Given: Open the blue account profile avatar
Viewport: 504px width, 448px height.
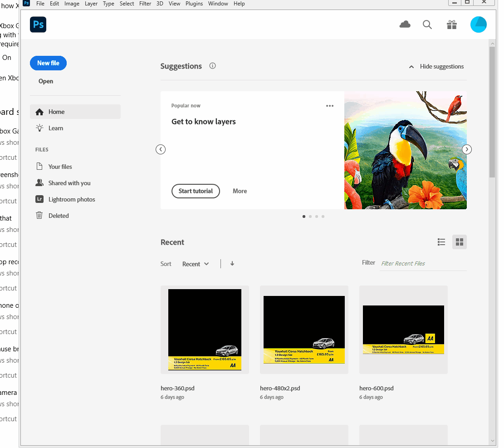Looking at the screenshot, I should [x=478, y=25].
